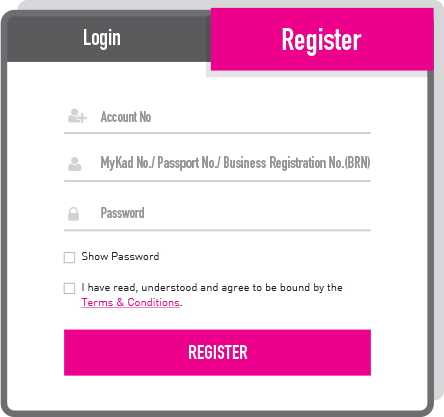The image size is (444, 417).
Task: Select the pink Register tab
Action: (322, 39)
